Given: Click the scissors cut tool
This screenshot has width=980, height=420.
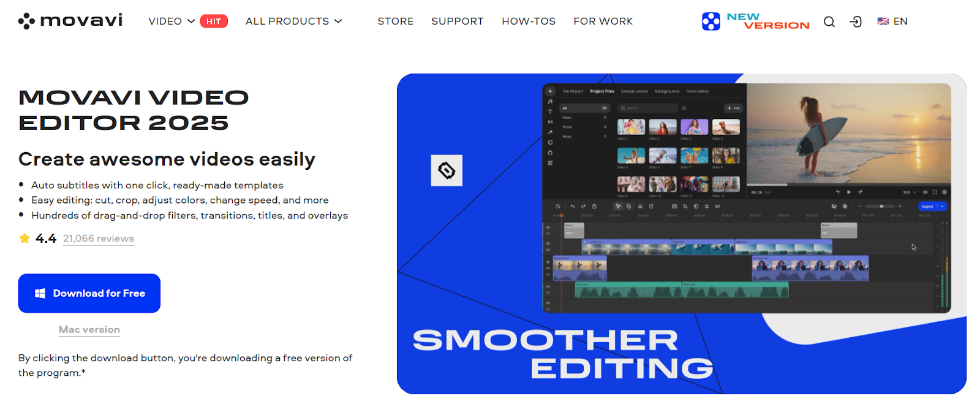Looking at the screenshot, I should (640, 207).
